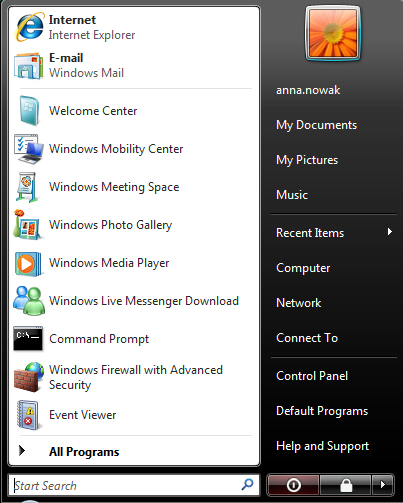Viewport: 403px width, 503px height.
Task: Open Network
Action: coord(299,303)
